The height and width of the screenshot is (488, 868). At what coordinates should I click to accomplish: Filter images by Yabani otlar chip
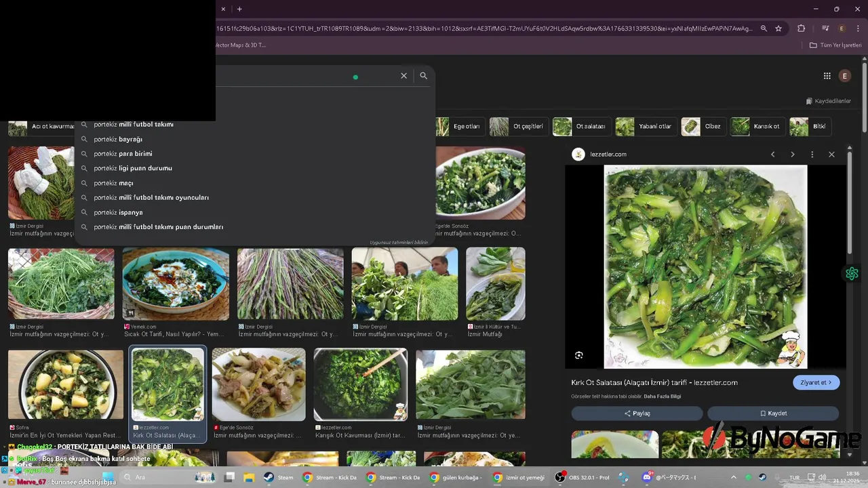645,127
